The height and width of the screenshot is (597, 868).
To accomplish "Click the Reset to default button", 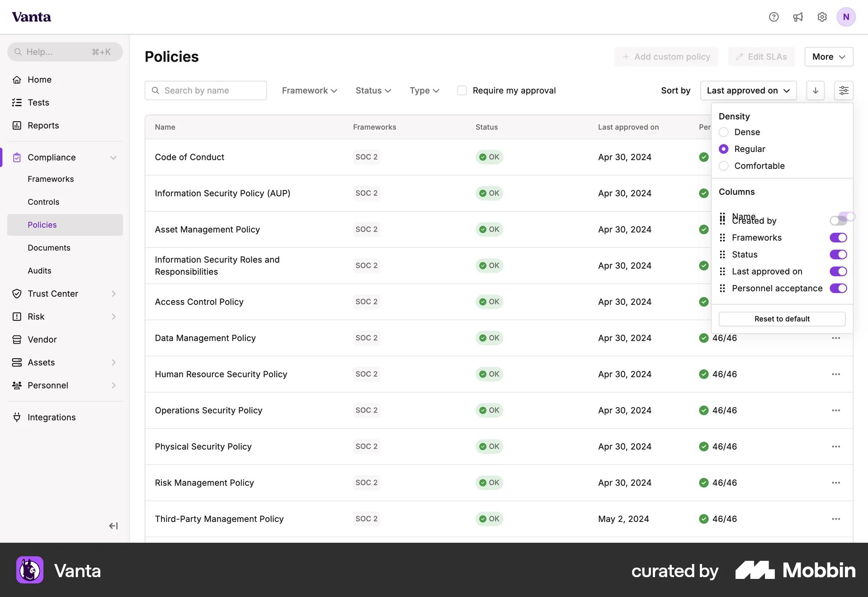I will [782, 318].
